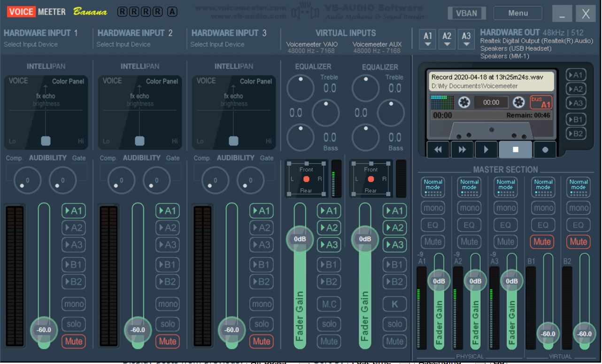Click the cassette fast-forward button
This screenshot has height=364, width=602.
coord(462,150)
